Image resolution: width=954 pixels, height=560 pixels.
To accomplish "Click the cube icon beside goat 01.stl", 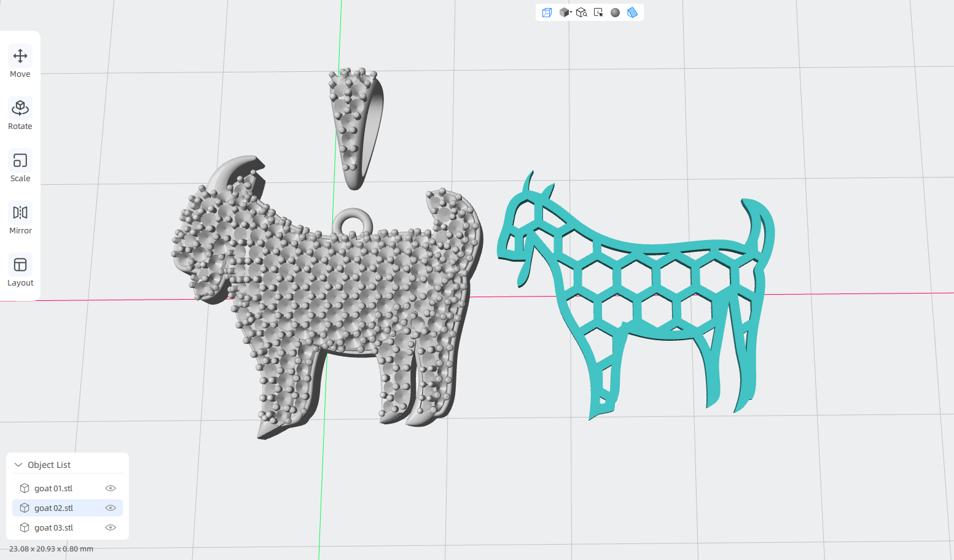I will coord(25,488).
